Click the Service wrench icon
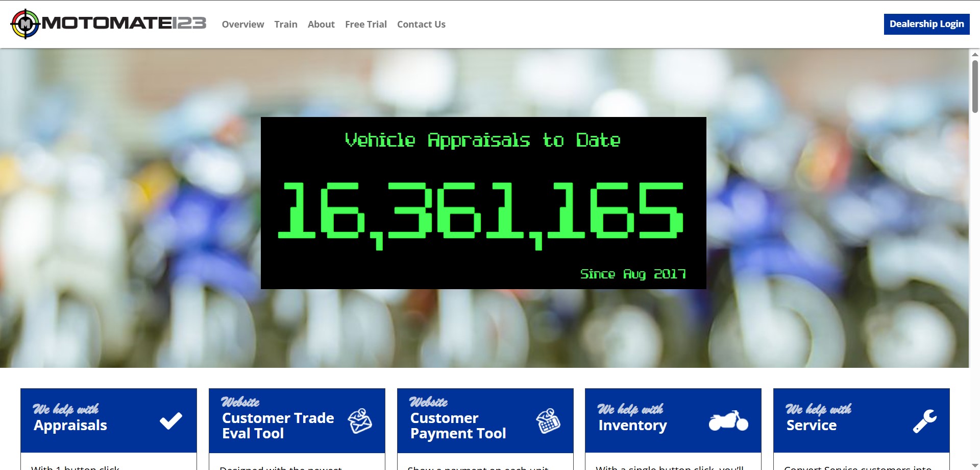Image resolution: width=980 pixels, height=470 pixels. (925, 421)
